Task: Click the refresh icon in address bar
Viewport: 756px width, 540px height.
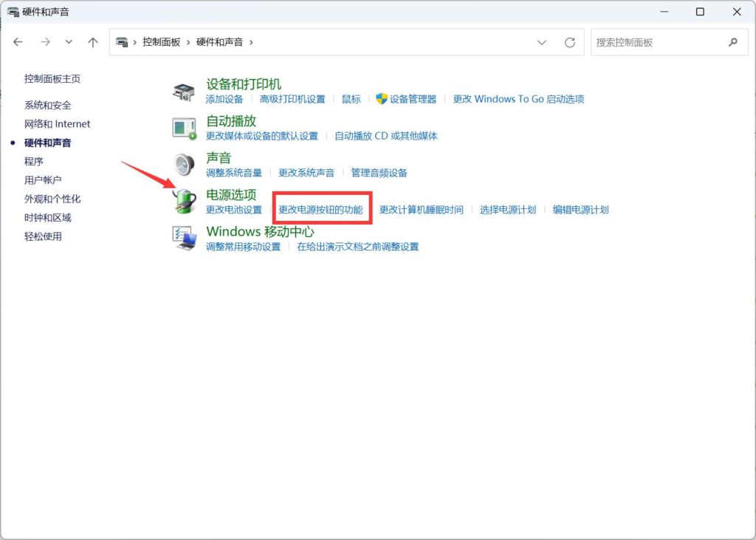Action: 570,43
